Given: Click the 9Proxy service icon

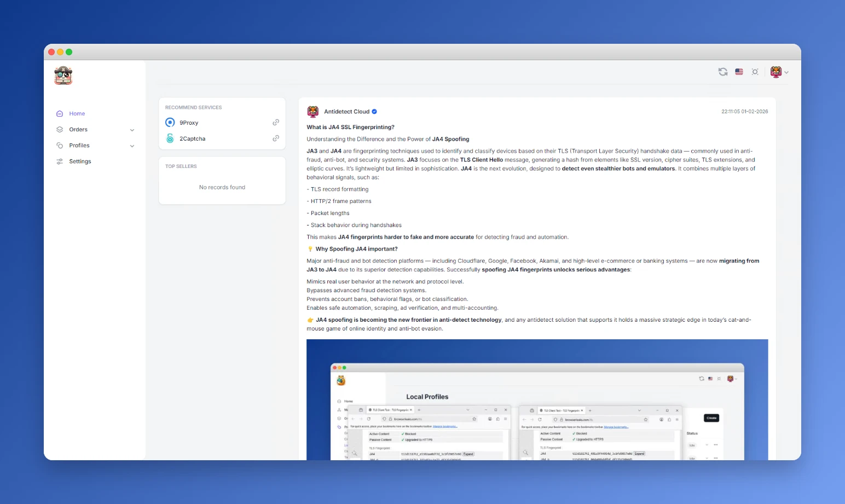Looking at the screenshot, I should [170, 122].
